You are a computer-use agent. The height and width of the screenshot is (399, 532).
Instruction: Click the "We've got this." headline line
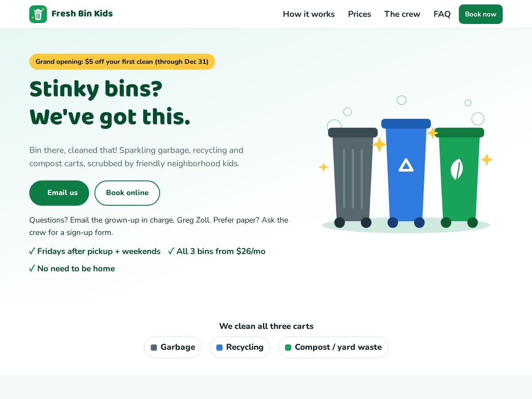110,117
